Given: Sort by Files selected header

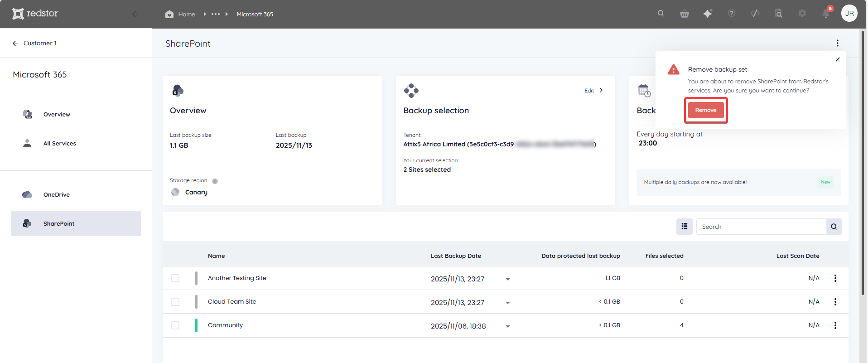Looking at the screenshot, I should 664,256.
